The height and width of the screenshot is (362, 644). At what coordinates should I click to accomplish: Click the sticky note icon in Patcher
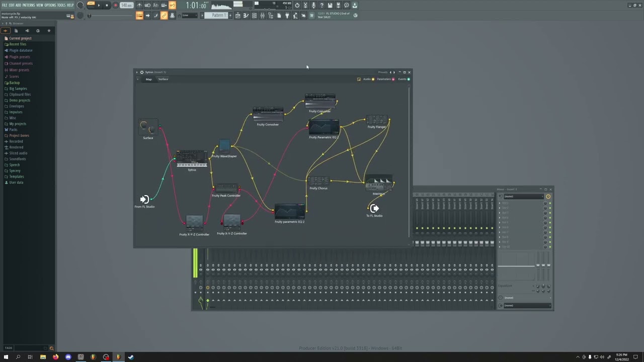pos(359,79)
